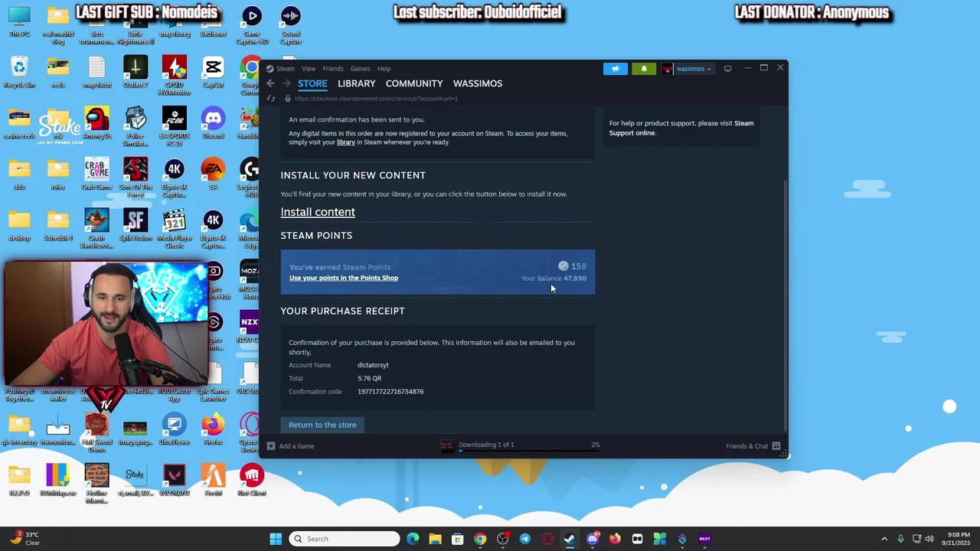The height and width of the screenshot is (551, 980).
Task: Click Add a Game in Steam footer
Action: [x=296, y=446]
